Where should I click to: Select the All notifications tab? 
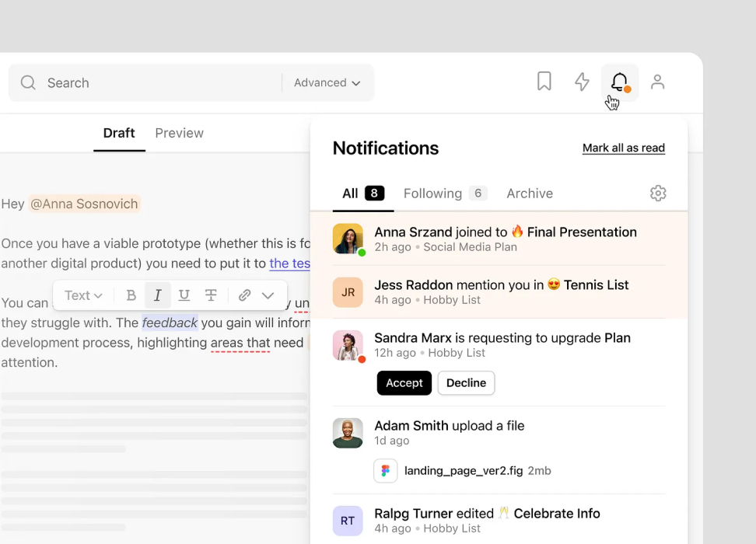tap(363, 194)
